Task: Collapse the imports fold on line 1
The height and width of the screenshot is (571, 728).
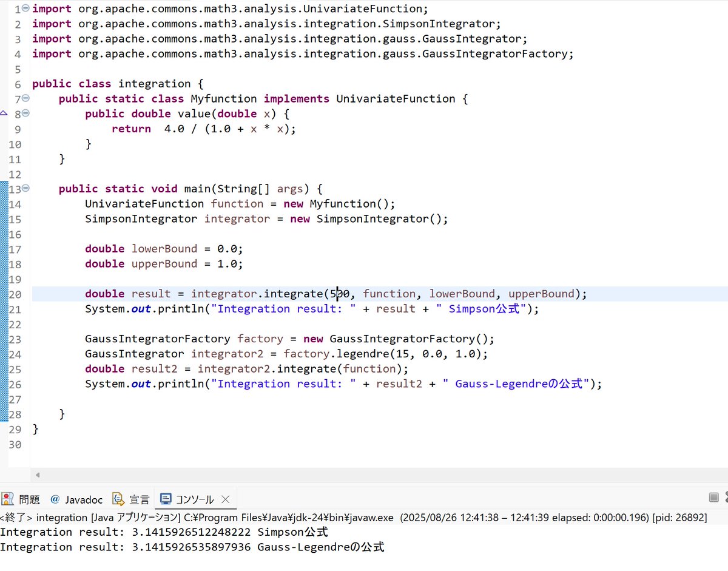Action: [25, 9]
